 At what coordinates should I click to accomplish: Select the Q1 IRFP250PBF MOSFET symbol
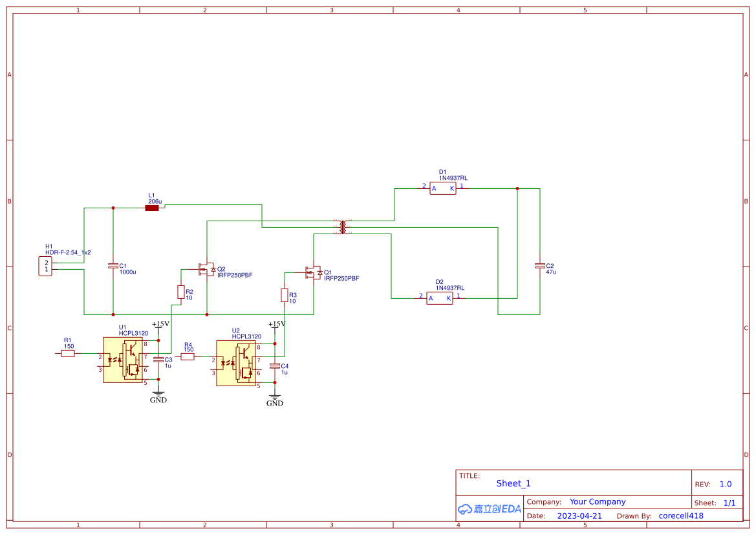(x=315, y=271)
